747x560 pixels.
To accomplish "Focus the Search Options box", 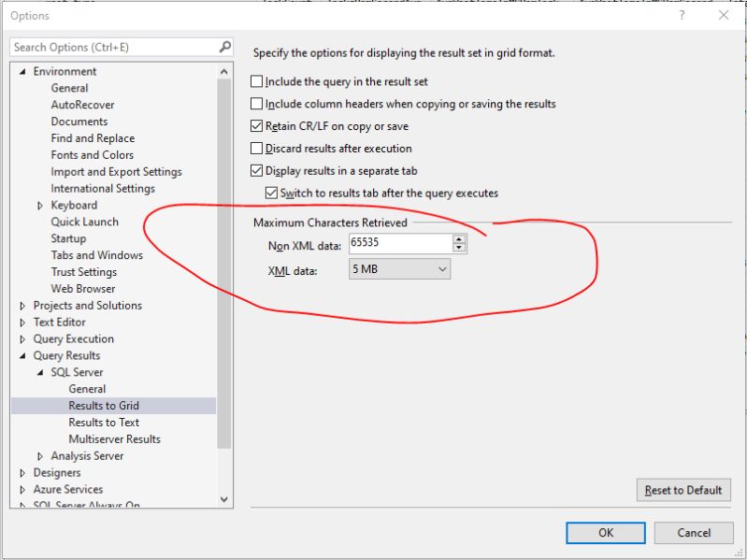I will coord(114,47).
